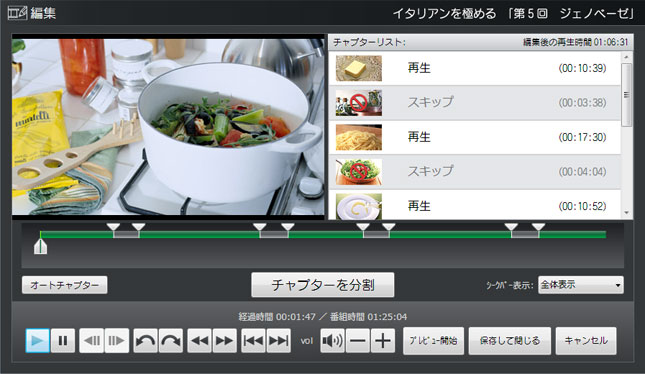
Task: Click スキップ label of the 00:03:38 chapter
Action: pos(431,102)
